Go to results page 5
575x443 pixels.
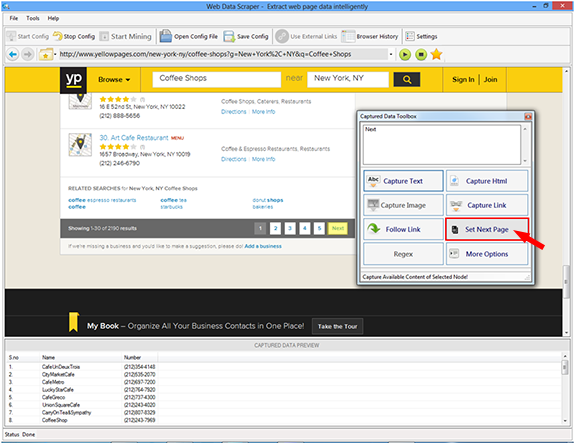pos(319,228)
